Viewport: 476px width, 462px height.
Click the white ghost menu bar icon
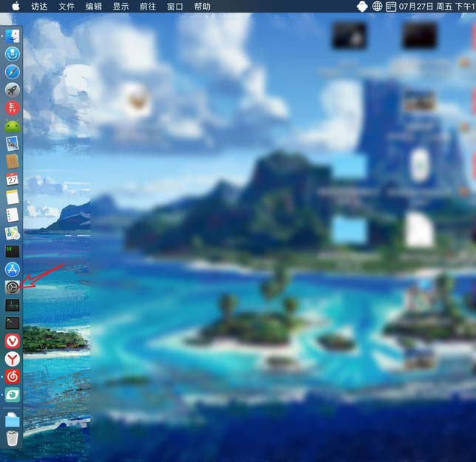[x=362, y=6]
